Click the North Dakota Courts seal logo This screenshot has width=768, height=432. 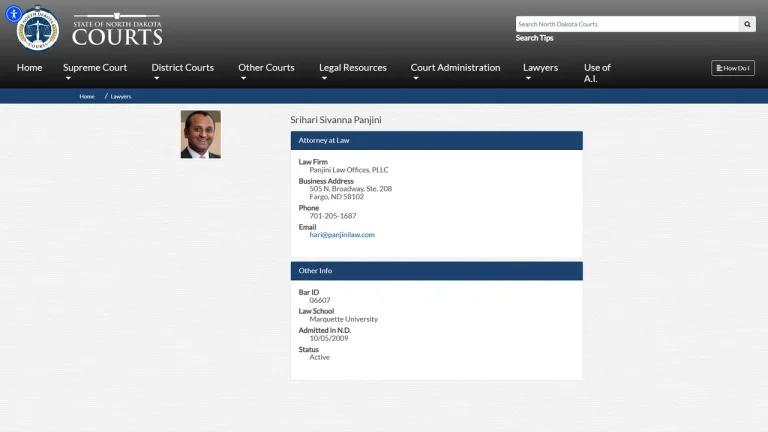(38, 30)
